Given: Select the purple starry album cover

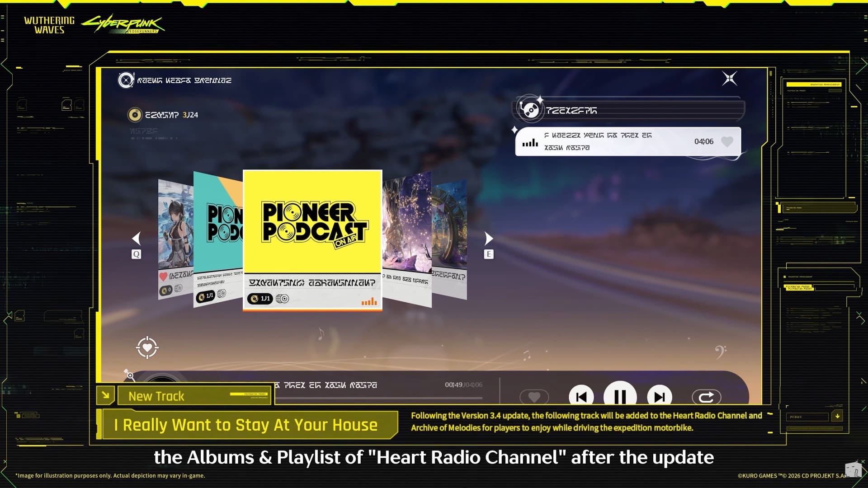Looking at the screenshot, I should 407,222.
